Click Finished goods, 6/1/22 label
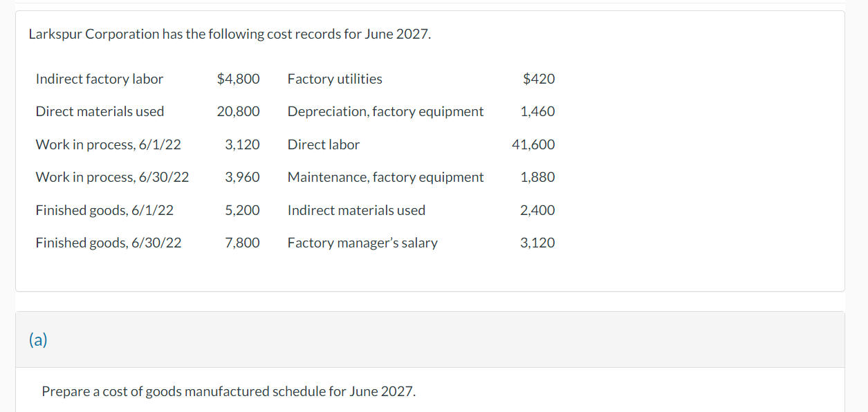 104,210
